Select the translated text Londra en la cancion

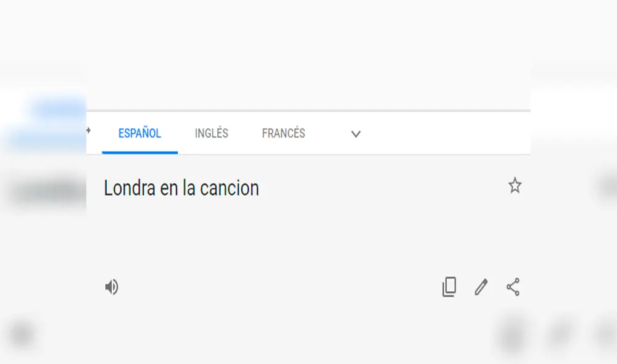(x=181, y=188)
